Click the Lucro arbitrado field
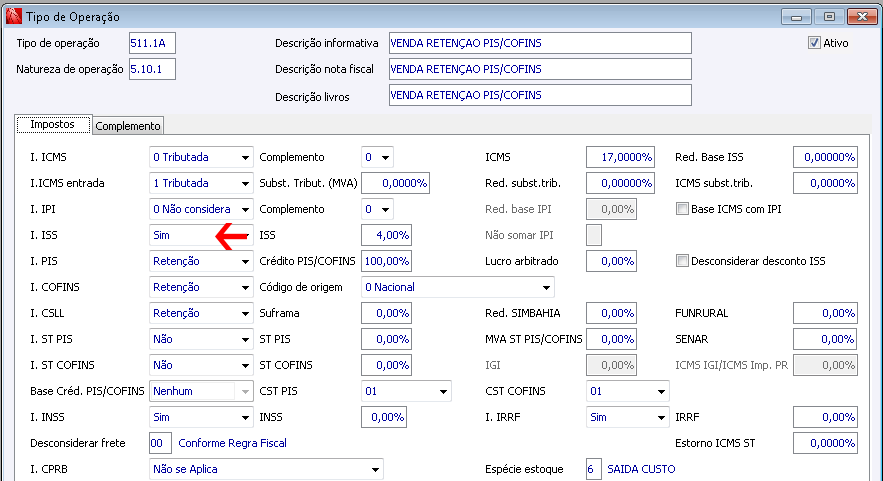The image size is (883, 481). coord(611,261)
